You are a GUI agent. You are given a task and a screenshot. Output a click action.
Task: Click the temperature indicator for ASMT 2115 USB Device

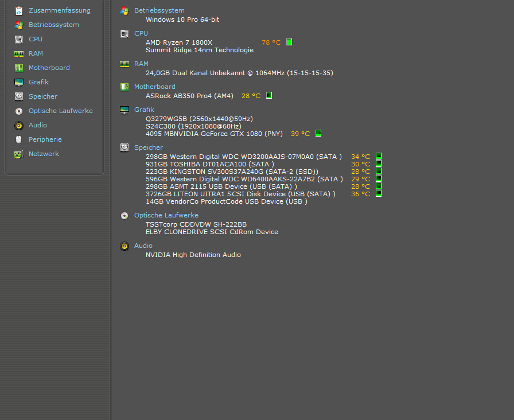coord(378,186)
